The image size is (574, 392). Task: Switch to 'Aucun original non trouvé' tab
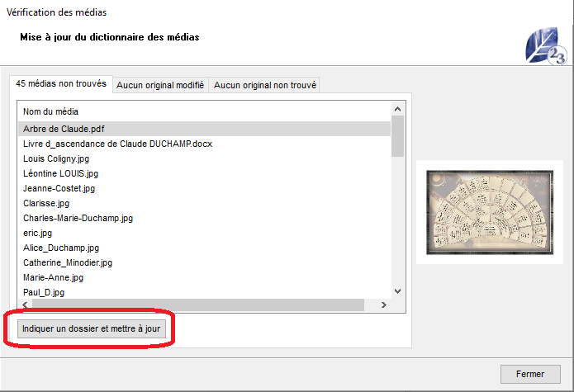point(264,85)
